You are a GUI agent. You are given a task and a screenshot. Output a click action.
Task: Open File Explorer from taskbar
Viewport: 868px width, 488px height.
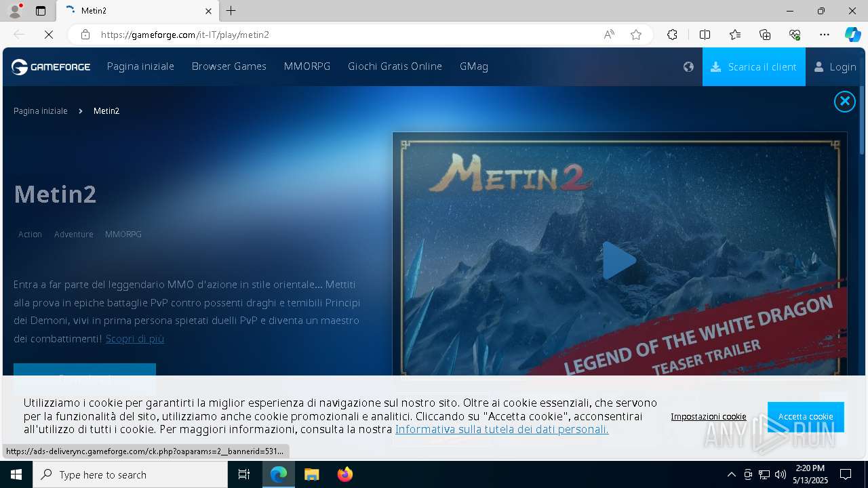click(x=311, y=474)
